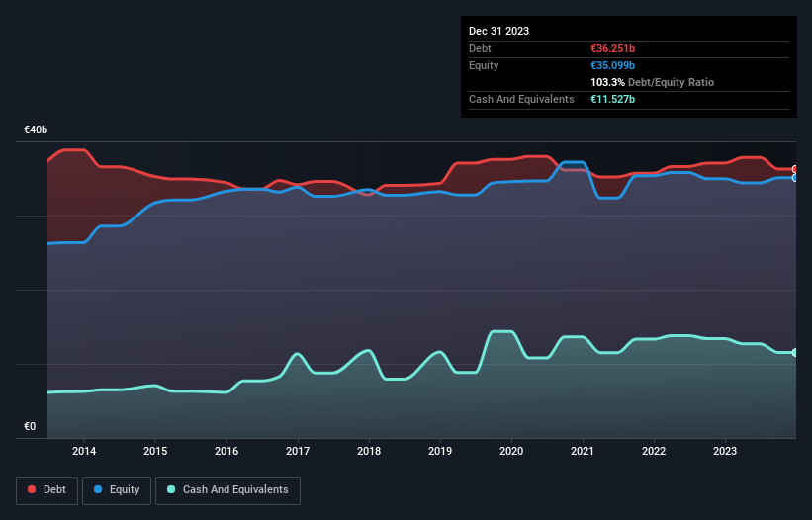
Task: Click the 2023 x-axis label
Action: [x=725, y=451]
